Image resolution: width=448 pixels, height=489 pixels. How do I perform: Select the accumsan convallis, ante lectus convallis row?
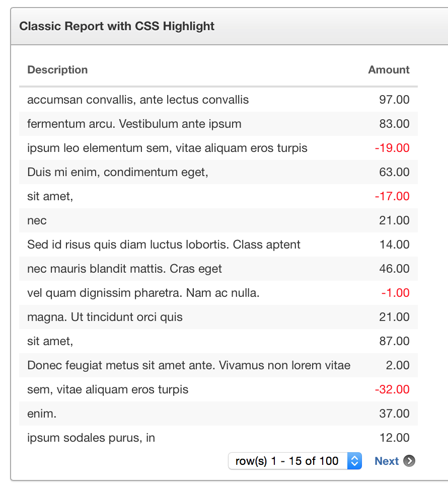tap(218, 100)
